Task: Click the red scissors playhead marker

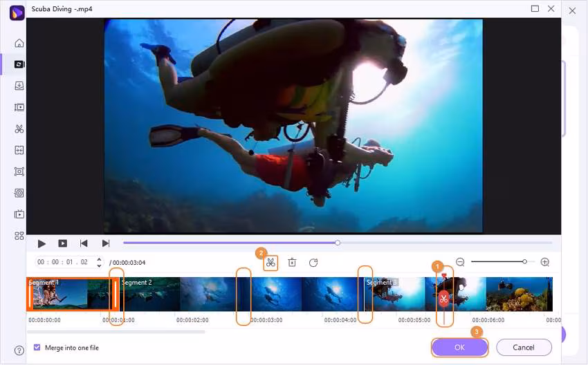Action: point(444,299)
